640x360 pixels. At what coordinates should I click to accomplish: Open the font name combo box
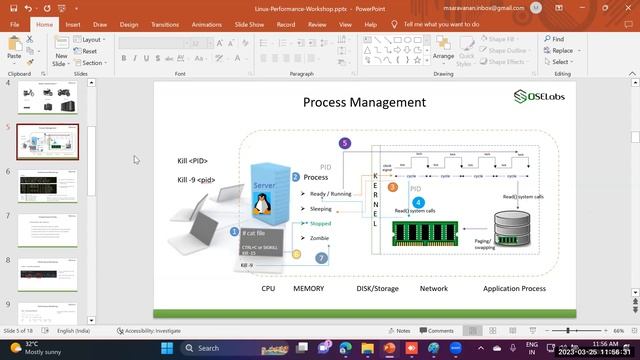(x=154, y=43)
